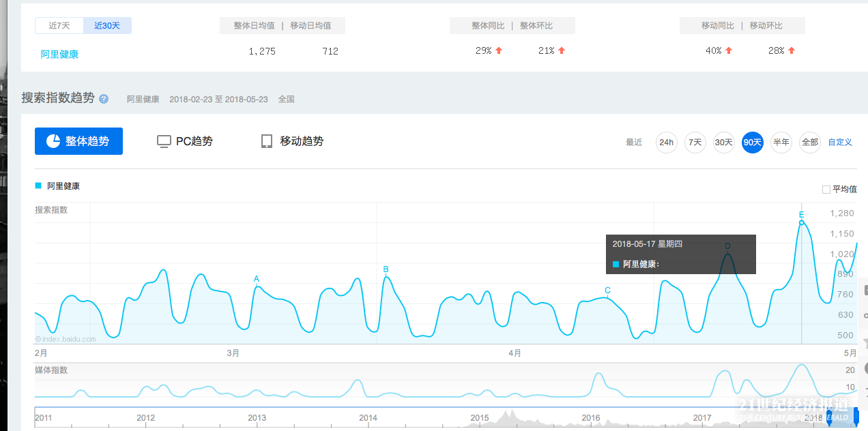Click the blue legend square before 阿里健康
This screenshot has height=431, width=868.
39,185
